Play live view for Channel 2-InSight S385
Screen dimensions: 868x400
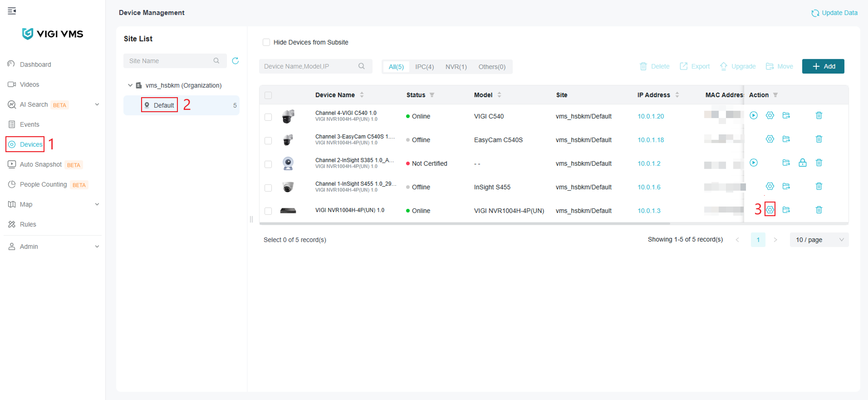pyautogui.click(x=753, y=162)
